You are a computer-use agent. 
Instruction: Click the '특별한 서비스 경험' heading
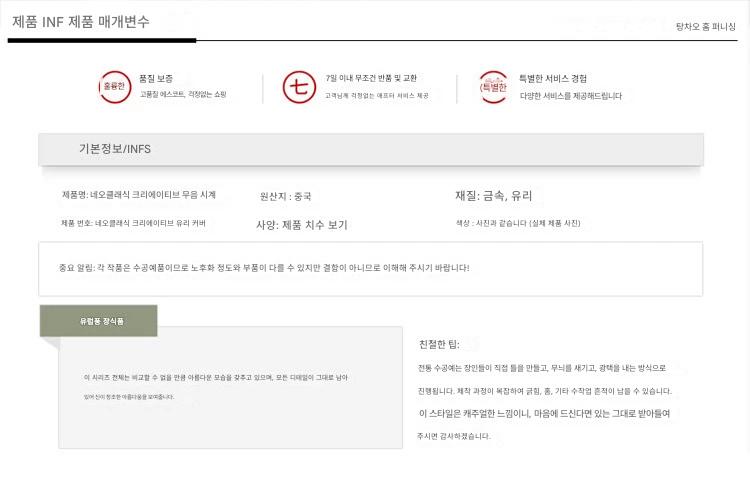553,78
